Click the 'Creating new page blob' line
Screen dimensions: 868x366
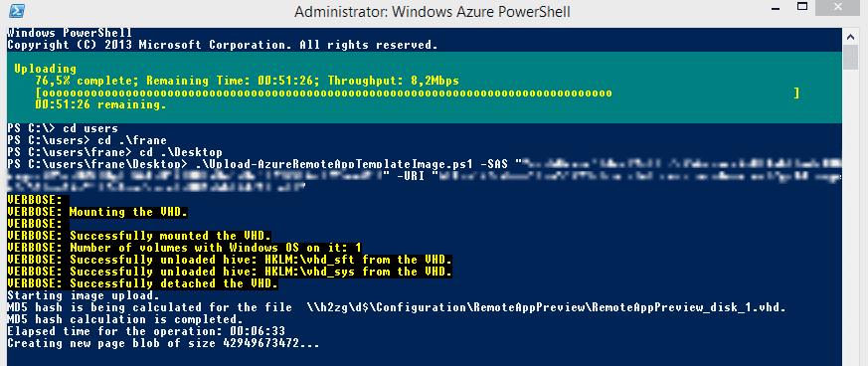click(x=163, y=344)
